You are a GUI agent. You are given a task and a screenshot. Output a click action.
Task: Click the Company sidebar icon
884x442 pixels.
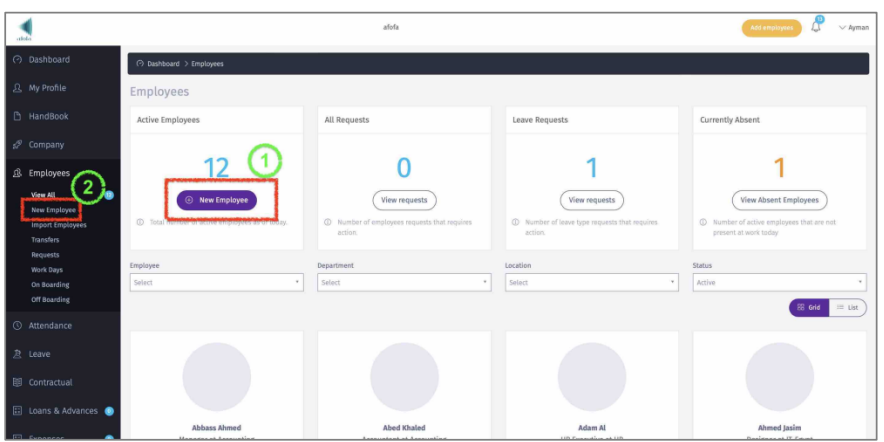17,145
